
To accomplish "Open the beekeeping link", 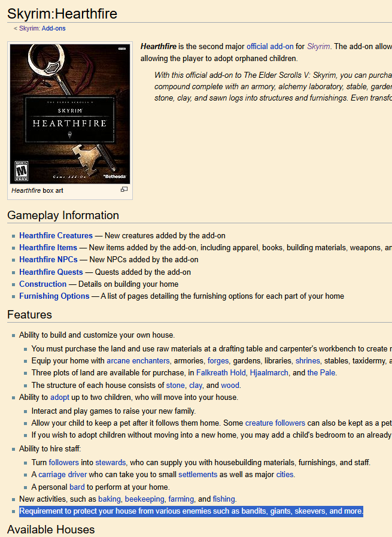I will [144, 499].
